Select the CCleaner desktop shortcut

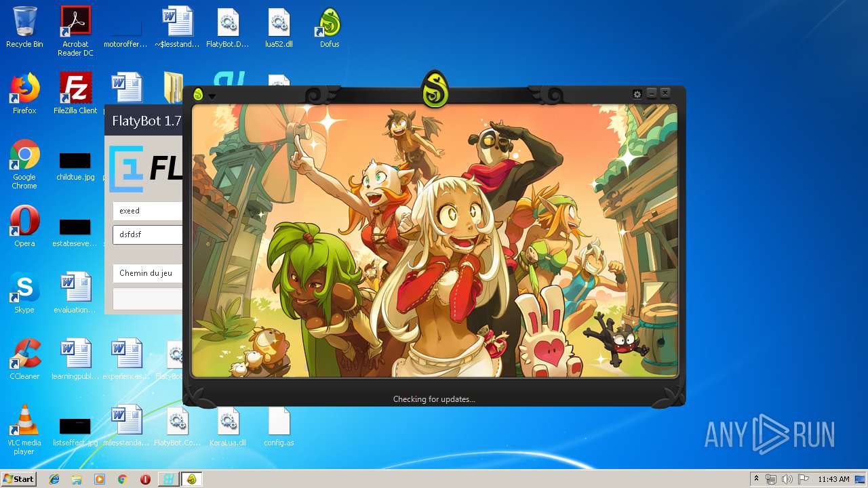(24, 360)
